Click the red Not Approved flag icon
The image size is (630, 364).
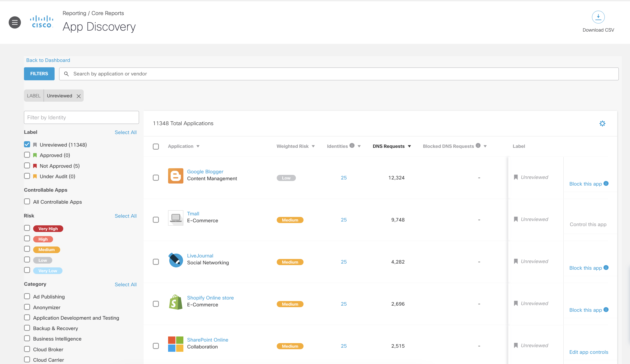[x=35, y=166]
